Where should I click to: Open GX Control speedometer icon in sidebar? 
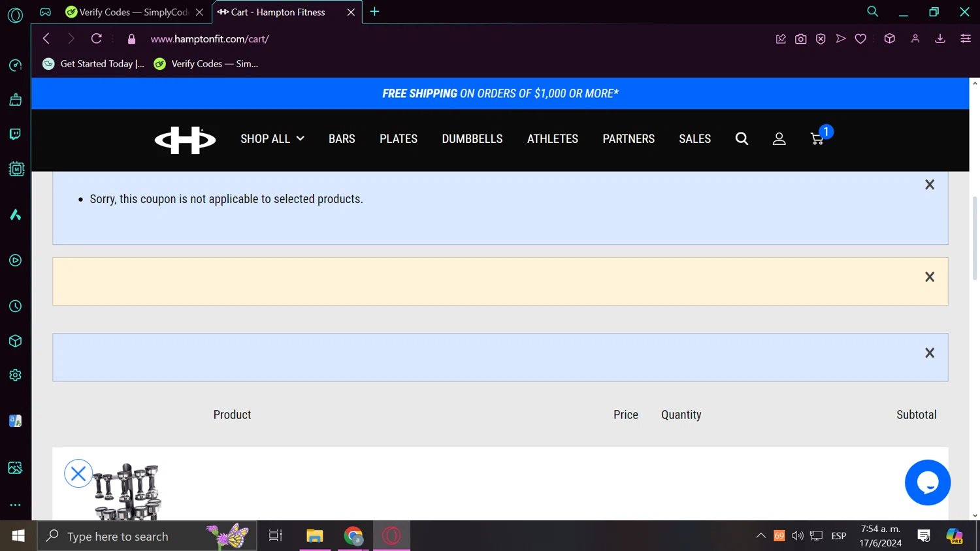point(15,65)
